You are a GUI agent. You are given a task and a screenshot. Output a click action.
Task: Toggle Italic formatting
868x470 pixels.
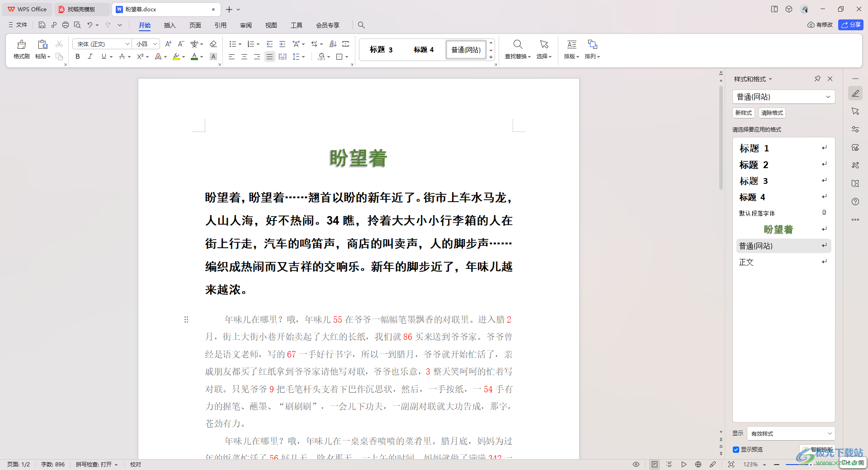coord(90,56)
